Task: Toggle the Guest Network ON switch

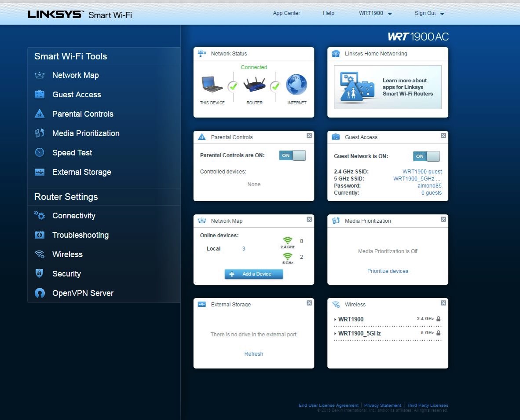Action: tap(426, 156)
